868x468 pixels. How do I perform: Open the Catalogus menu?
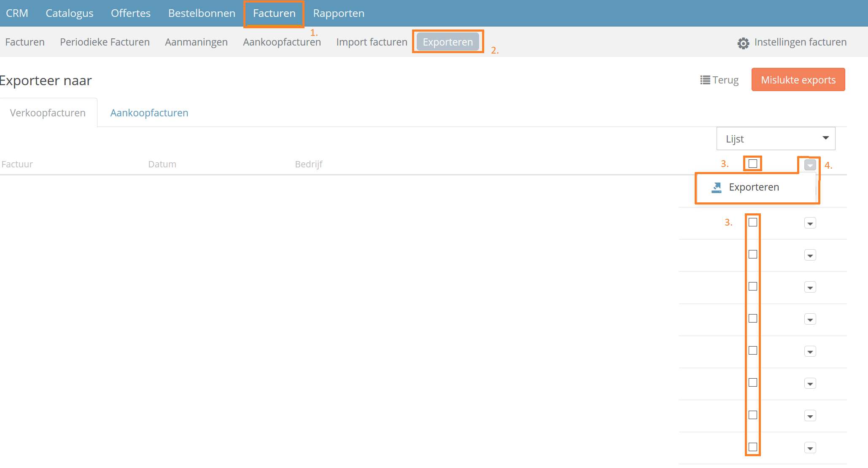tap(70, 13)
